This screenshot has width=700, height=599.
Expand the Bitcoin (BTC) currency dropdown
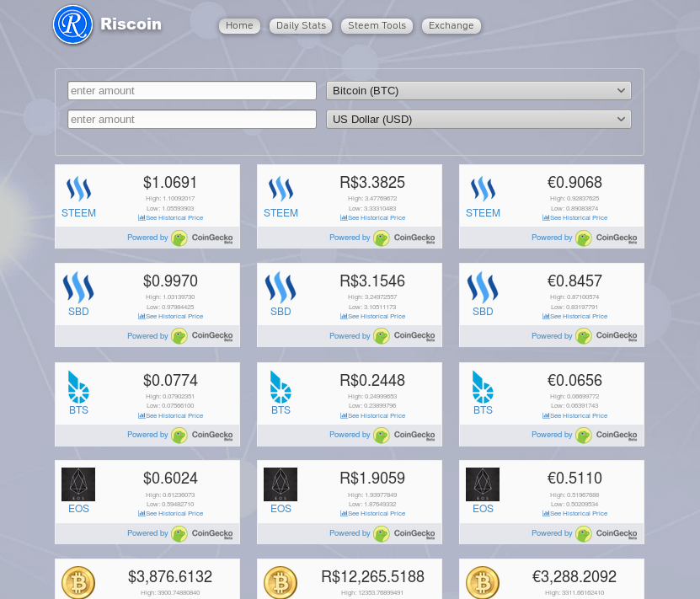coord(478,91)
